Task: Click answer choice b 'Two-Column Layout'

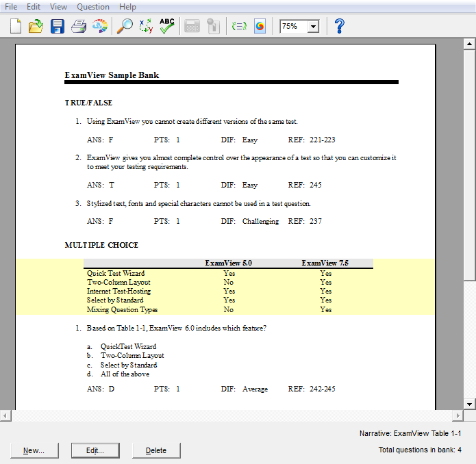Action: (x=132, y=356)
